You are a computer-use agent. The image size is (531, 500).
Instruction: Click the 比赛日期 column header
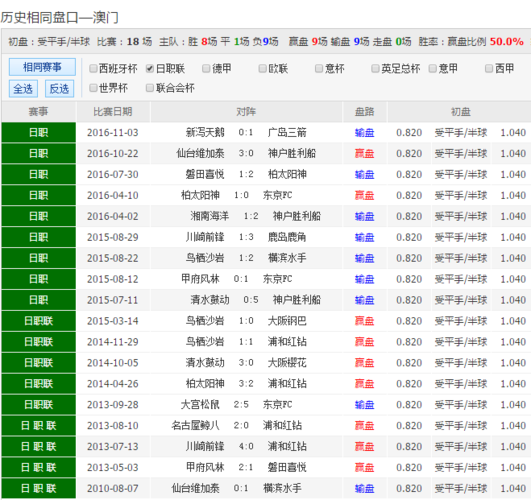tap(113, 112)
